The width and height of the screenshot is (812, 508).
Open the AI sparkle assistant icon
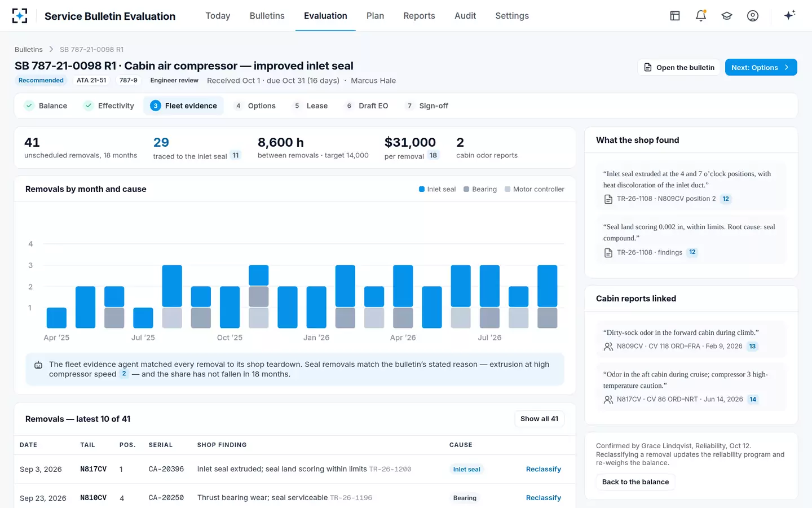(x=789, y=15)
